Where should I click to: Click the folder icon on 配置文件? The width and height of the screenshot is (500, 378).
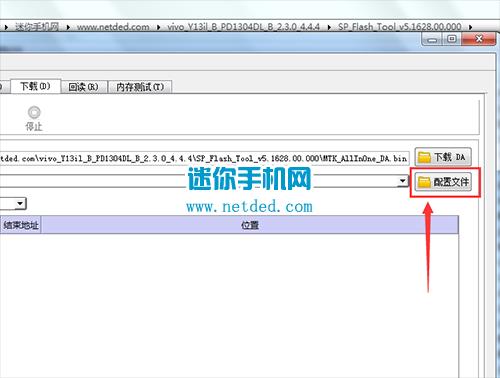point(424,182)
